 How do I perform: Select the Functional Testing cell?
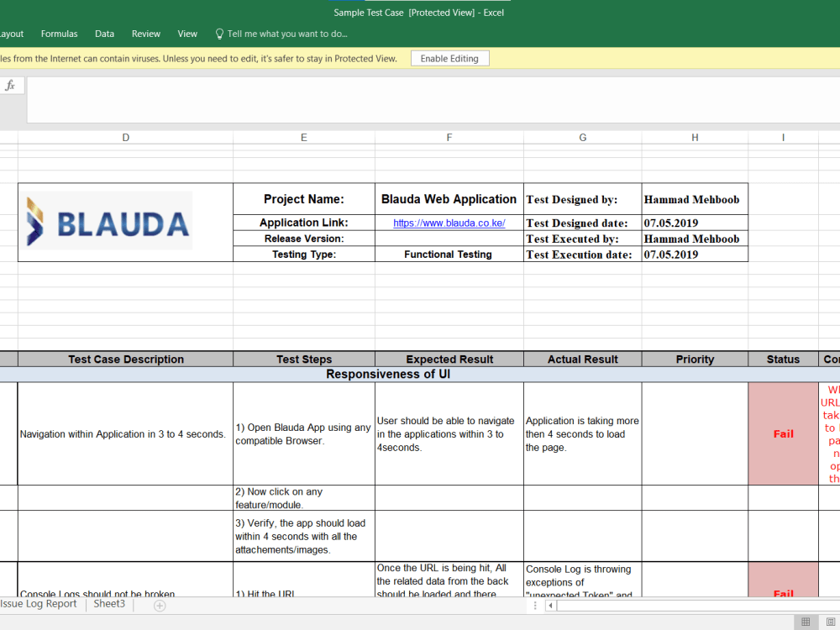coord(449,254)
